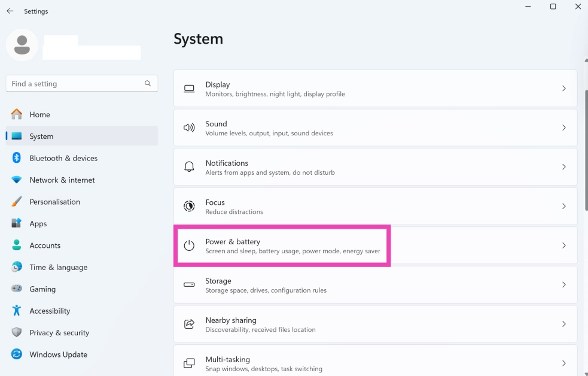Expand the Sound chevron arrow
588x376 pixels.
[563, 128]
